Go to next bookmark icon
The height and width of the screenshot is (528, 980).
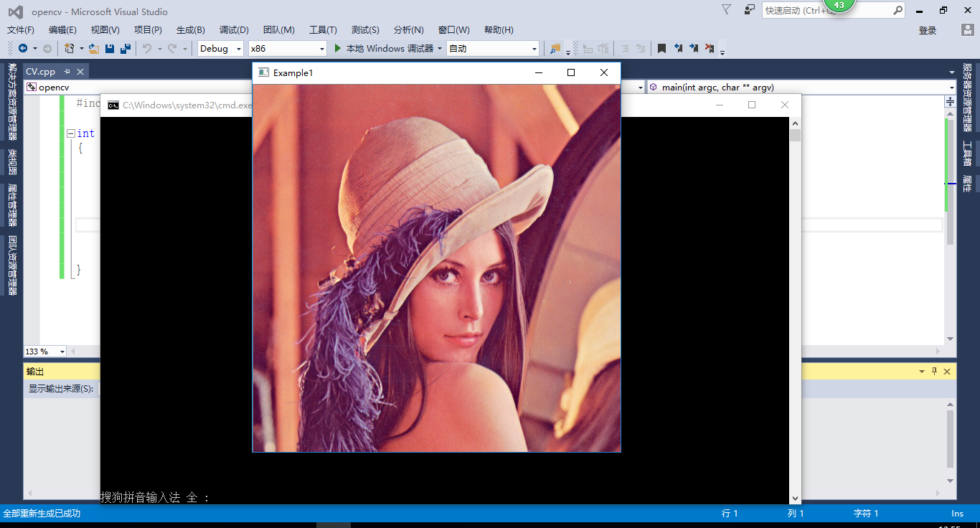pyautogui.click(x=694, y=48)
